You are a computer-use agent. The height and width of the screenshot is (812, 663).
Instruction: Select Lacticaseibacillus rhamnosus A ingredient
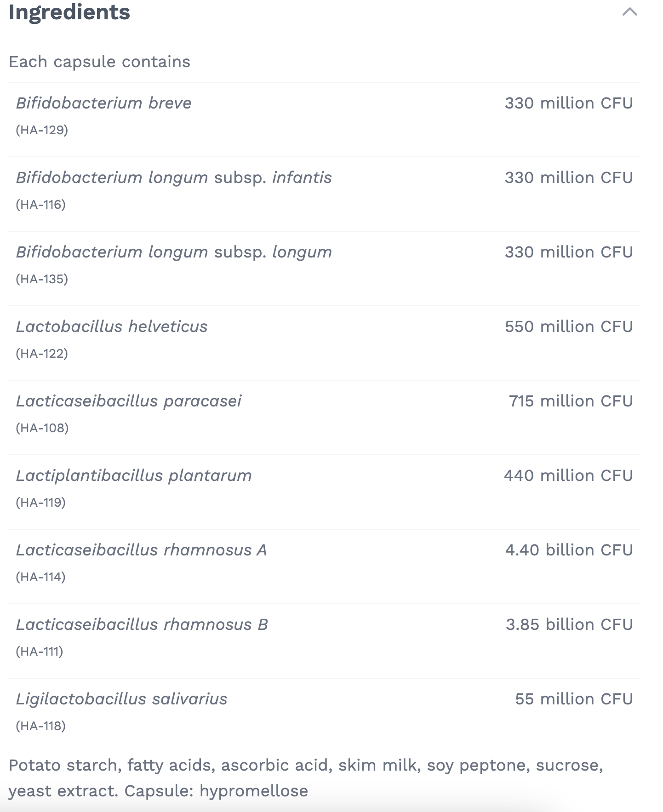[142, 550]
